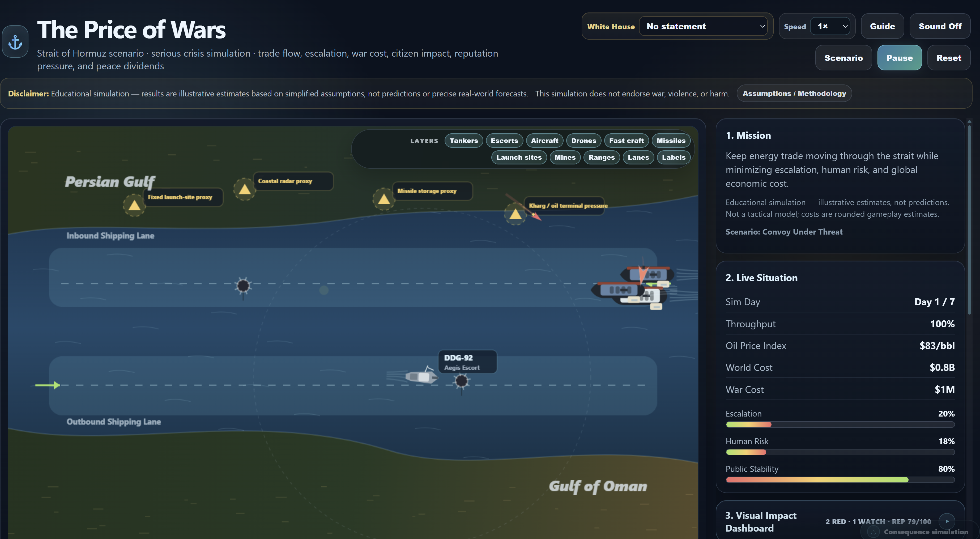Screen dimensions: 980x539
Task: Toggle the Launch sites layer
Action: pos(518,157)
